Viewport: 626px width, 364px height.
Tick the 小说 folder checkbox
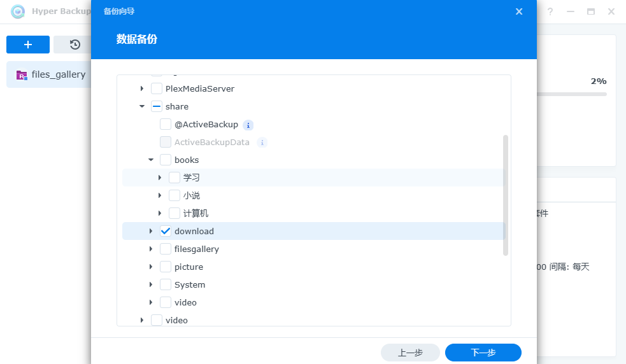[x=174, y=195]
